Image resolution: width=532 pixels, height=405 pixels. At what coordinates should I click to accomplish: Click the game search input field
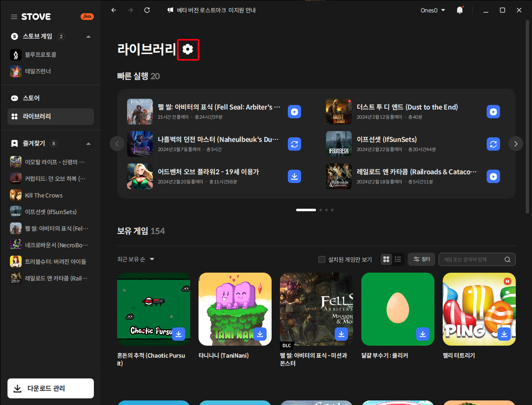click(x=473, y=259)
